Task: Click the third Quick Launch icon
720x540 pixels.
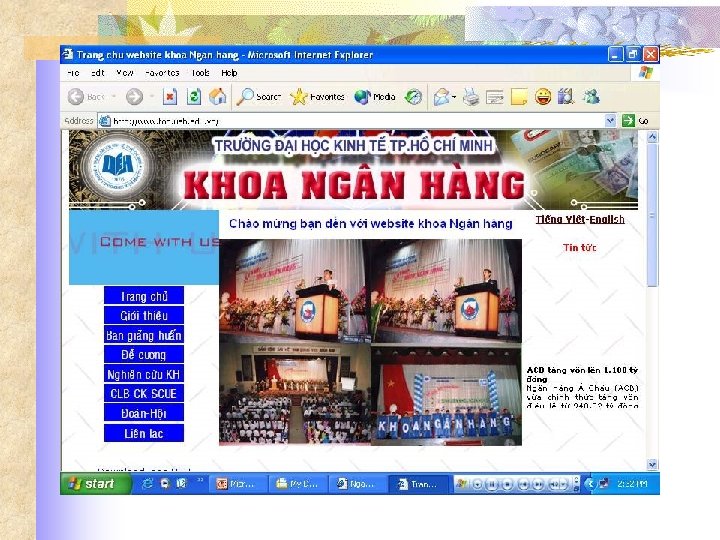Action: coord(182,484)
